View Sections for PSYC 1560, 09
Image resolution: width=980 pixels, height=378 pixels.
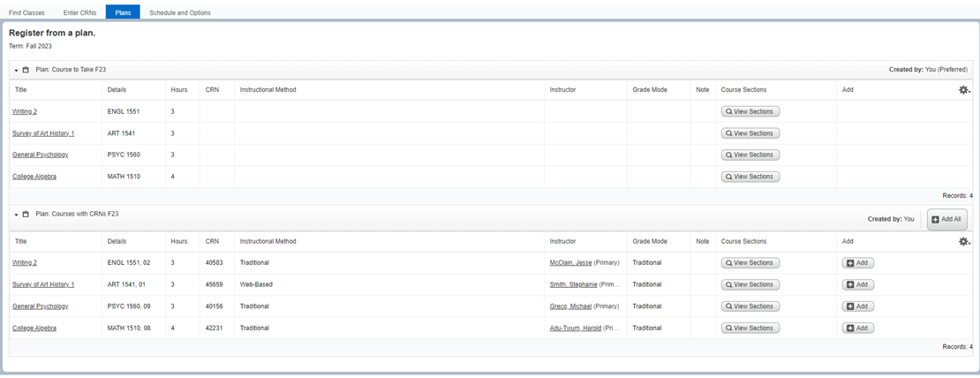click(x=750, y=306)
